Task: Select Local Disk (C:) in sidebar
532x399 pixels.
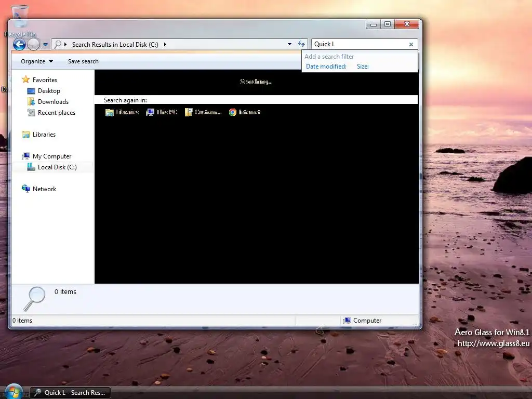Action: [x=57, y=167]
